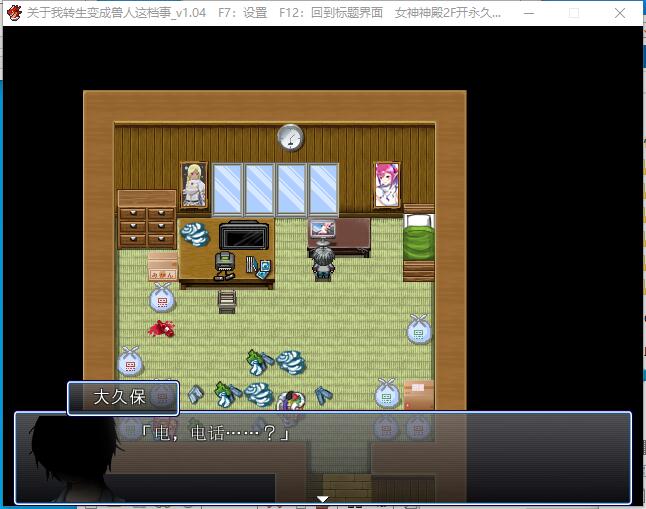This screenshot has height=509, width=646.
Task: Click the small wooden stool below desk
Action: [x=229, y=301]
